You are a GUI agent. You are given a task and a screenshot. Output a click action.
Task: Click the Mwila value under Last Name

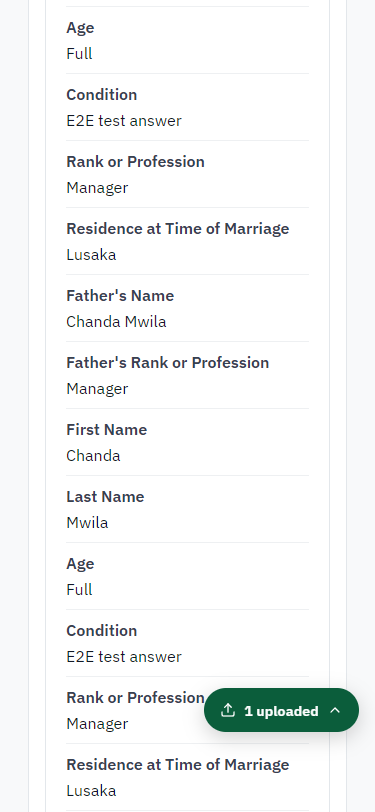(87, 523)
